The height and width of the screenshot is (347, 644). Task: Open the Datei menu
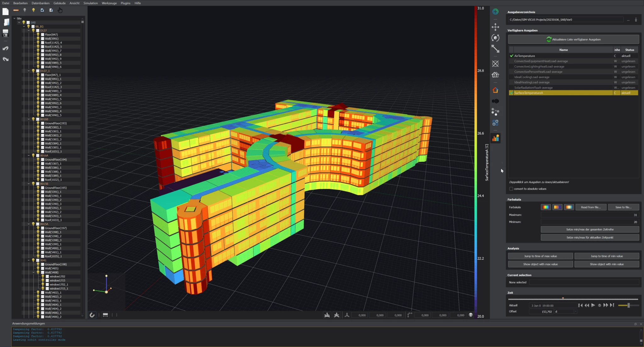click(6, 3)
